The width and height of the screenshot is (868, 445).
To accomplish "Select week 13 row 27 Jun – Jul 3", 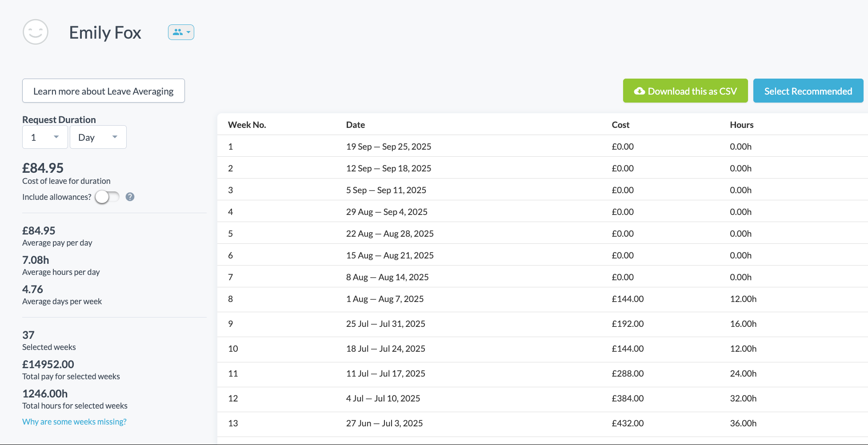I will click(384, 423).
